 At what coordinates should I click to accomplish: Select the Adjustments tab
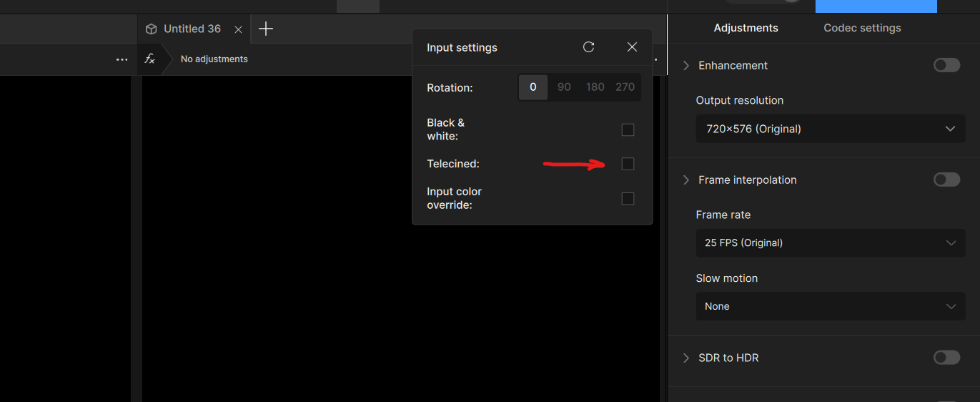coord(746,28)
